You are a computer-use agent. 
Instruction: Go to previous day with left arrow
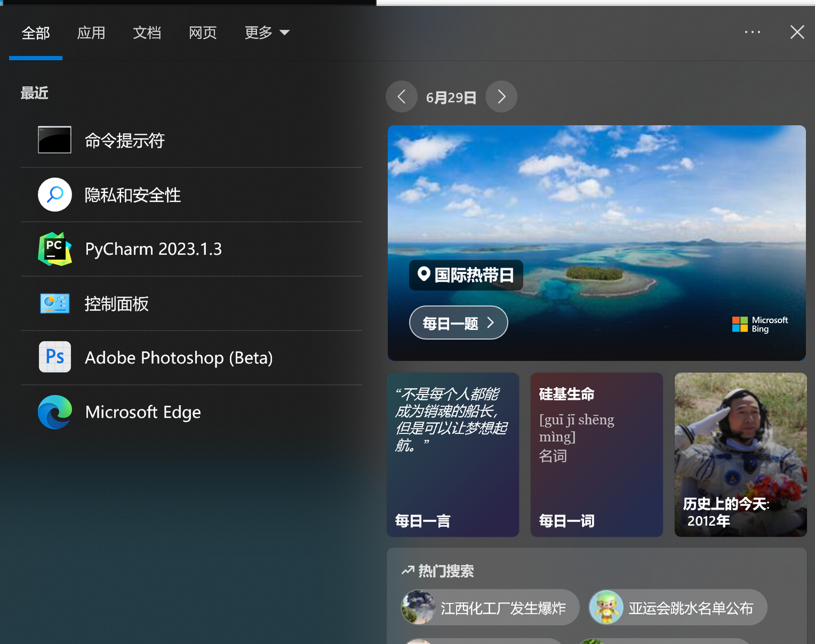[x=401, y=97]
